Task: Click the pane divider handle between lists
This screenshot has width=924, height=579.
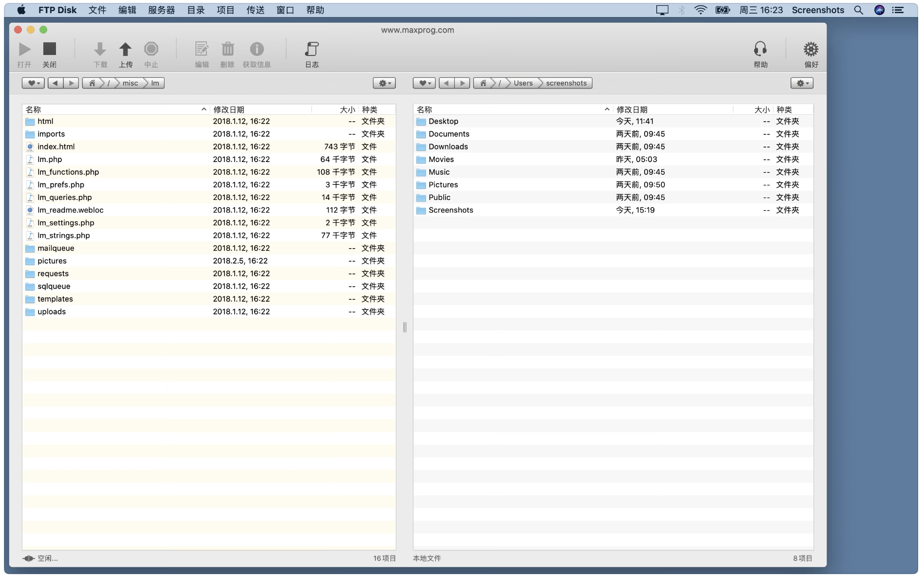Action: click(405, 327)
